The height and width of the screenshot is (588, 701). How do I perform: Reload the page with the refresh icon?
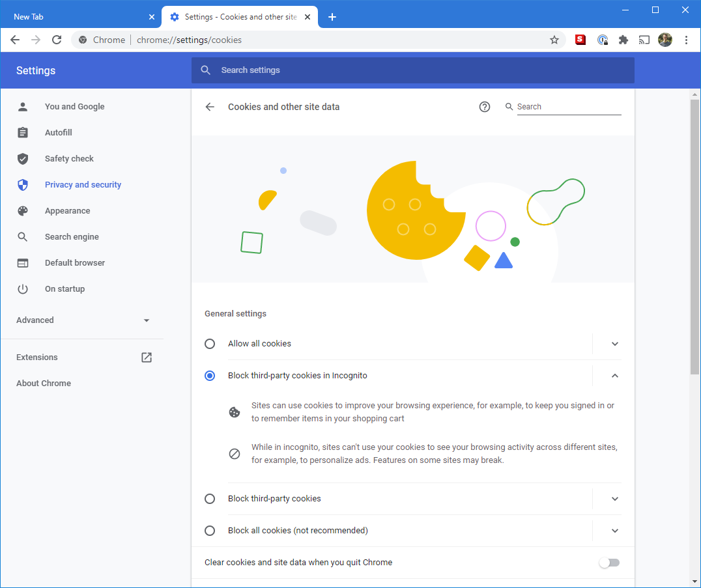[57, 40]
